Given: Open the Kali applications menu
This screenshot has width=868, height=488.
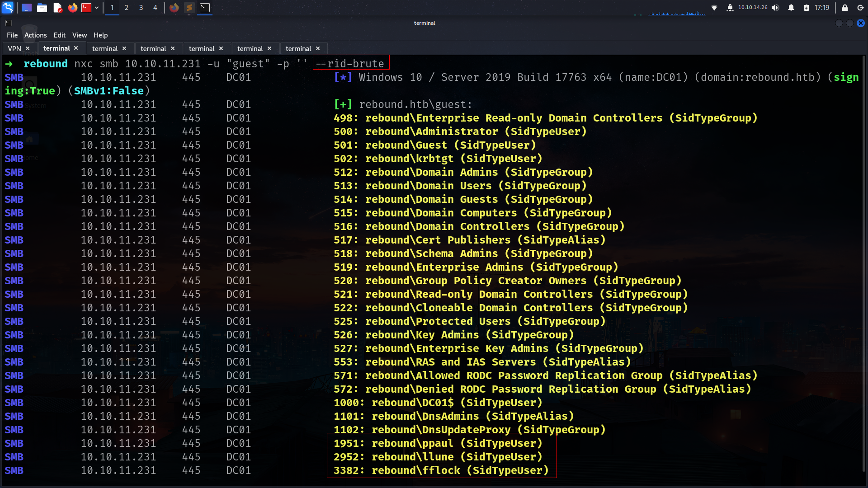Looking at the screenshot, I should click(8, 8).
